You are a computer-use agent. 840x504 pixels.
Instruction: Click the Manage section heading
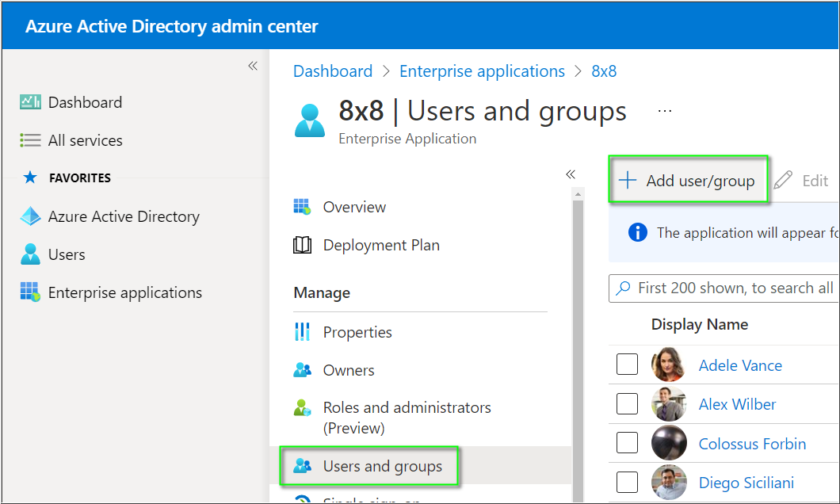pos(322,293)
